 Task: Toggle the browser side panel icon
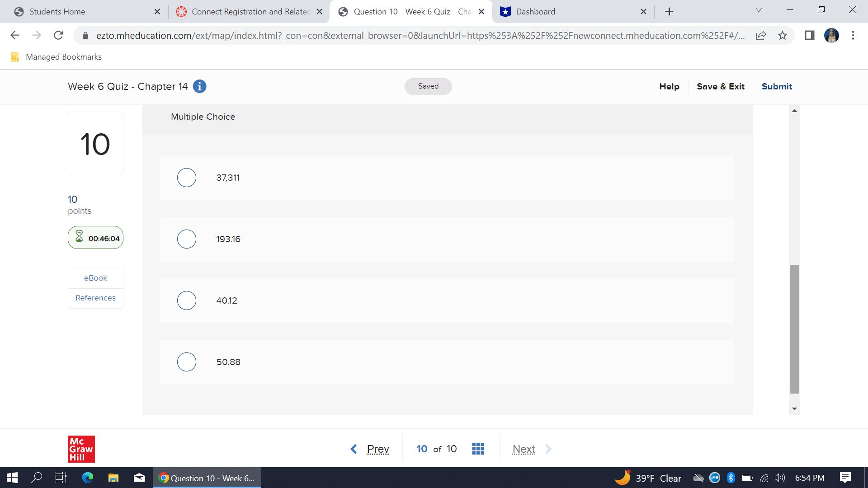809,35
